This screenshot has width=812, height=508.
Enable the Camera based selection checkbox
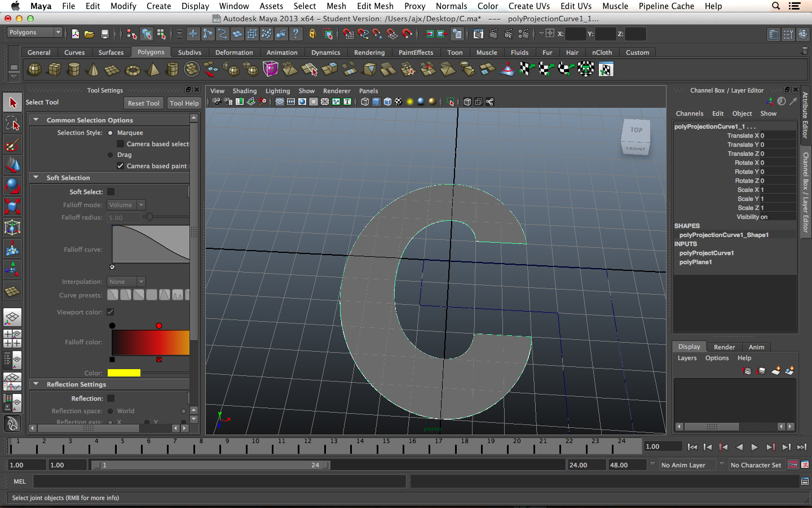120,144
